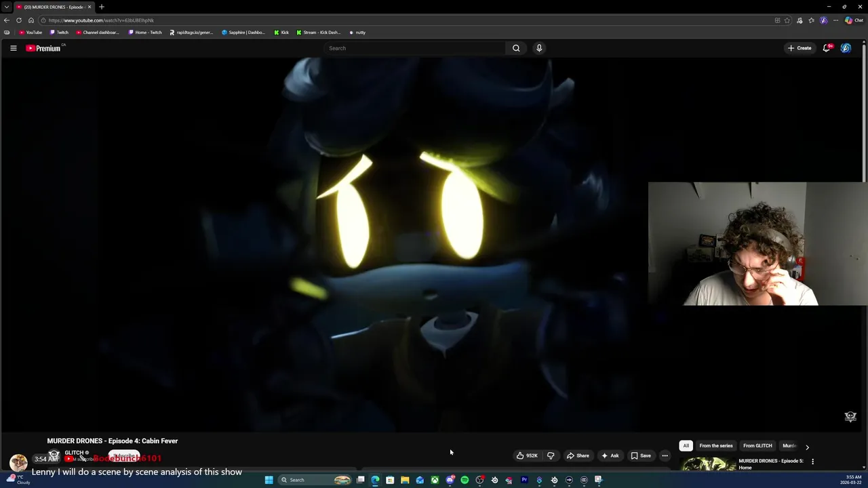Open rapidtags.io bookmark
This screenshot has width=868, height=488.
(x=191, y=33)
